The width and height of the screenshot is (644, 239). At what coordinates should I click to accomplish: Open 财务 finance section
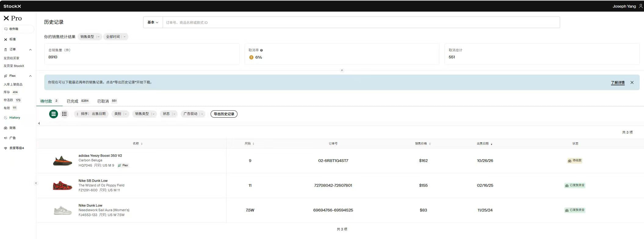tap(10, 128)
